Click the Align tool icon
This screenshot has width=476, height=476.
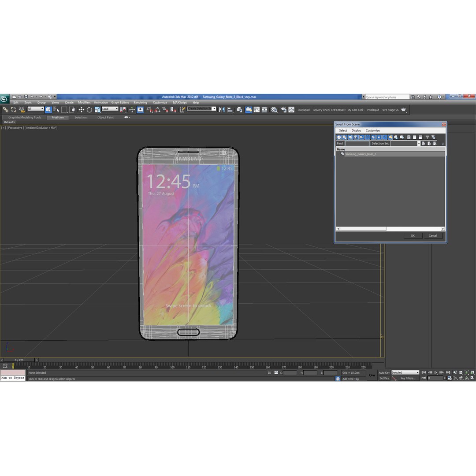230,110
